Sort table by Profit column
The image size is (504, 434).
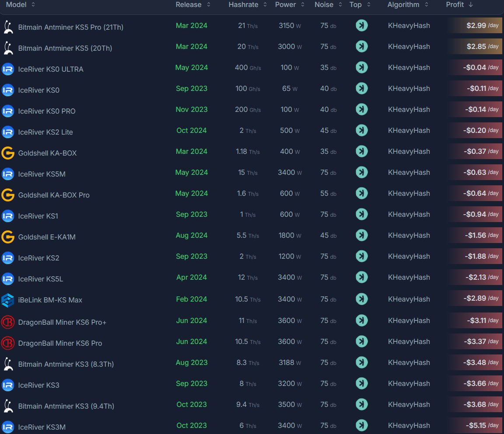pos(459,4)
